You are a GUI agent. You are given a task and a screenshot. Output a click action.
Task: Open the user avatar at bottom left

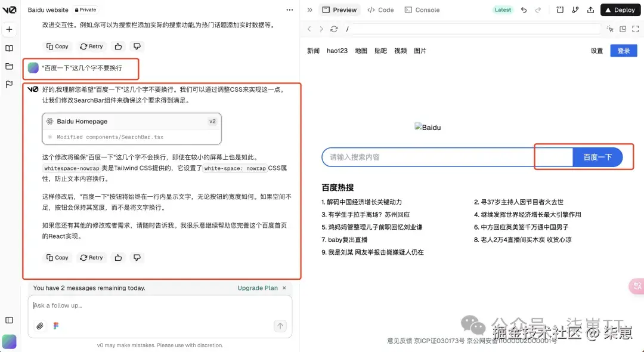9,341
